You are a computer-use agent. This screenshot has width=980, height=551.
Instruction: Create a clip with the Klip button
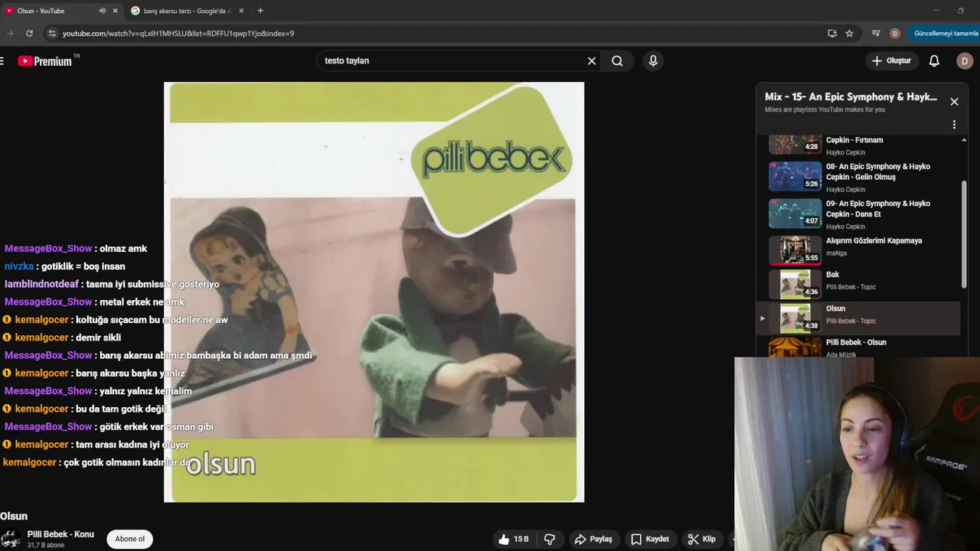click(701, 539)
